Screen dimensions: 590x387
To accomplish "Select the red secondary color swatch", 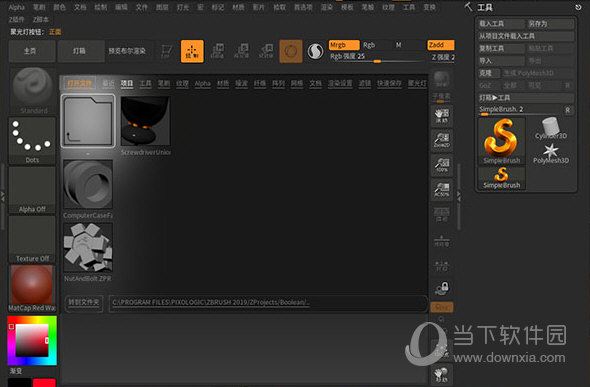I will pyautogui.click(x=44, y=382).
